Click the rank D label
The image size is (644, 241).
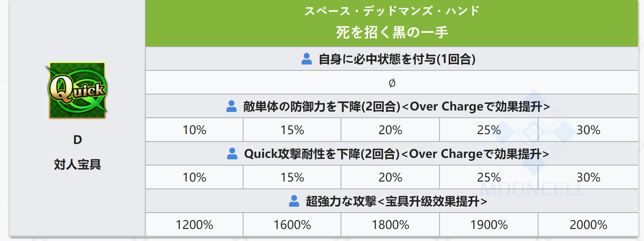pos(77,140)
